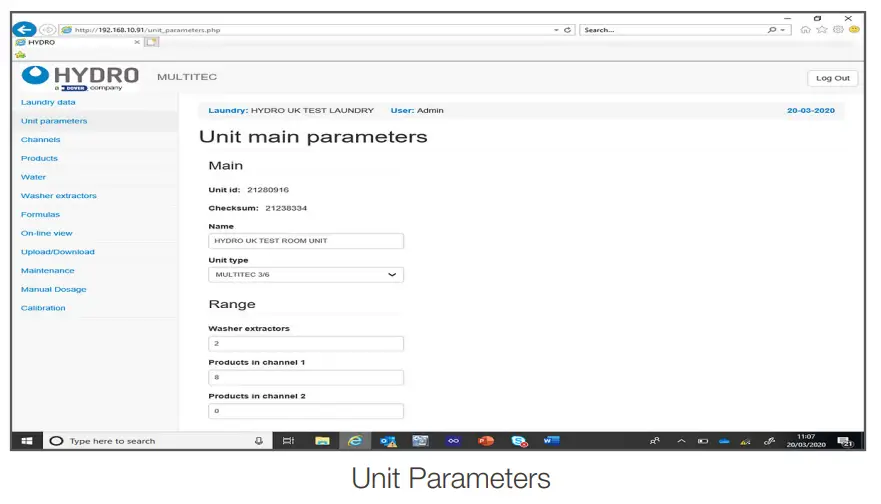Open the Formulas page

coord(40,215)
